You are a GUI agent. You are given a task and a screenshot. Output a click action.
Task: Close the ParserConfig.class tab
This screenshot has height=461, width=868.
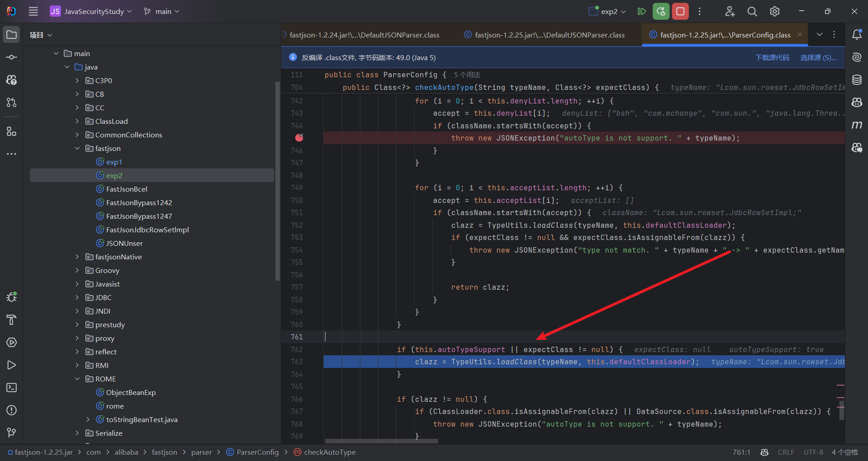pyautogui.click(x=800, y=34)
